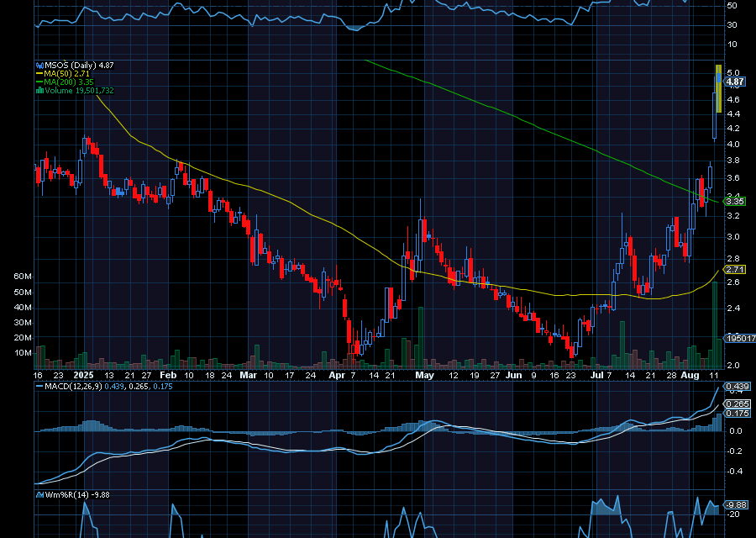Click the '-0.2' MACD axis label

tap(735, 451)
